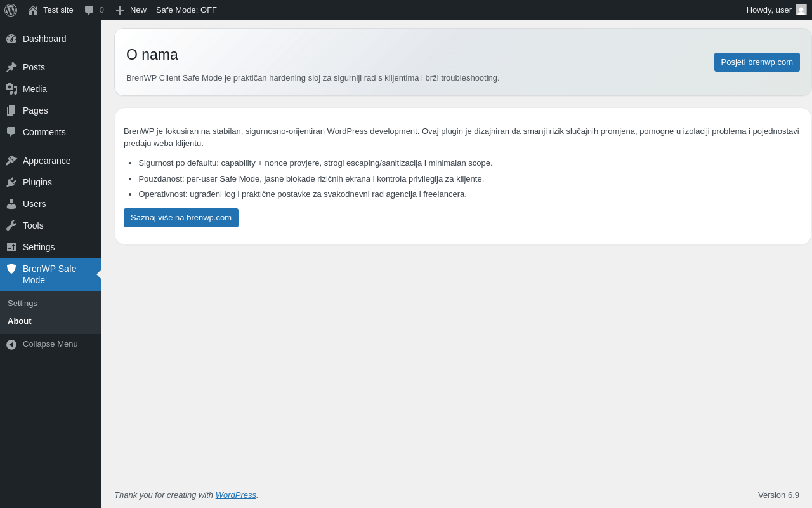This screenshot has width=812, height=508.
Task: Open the Users menu label
Action: [x=34, y=204]
